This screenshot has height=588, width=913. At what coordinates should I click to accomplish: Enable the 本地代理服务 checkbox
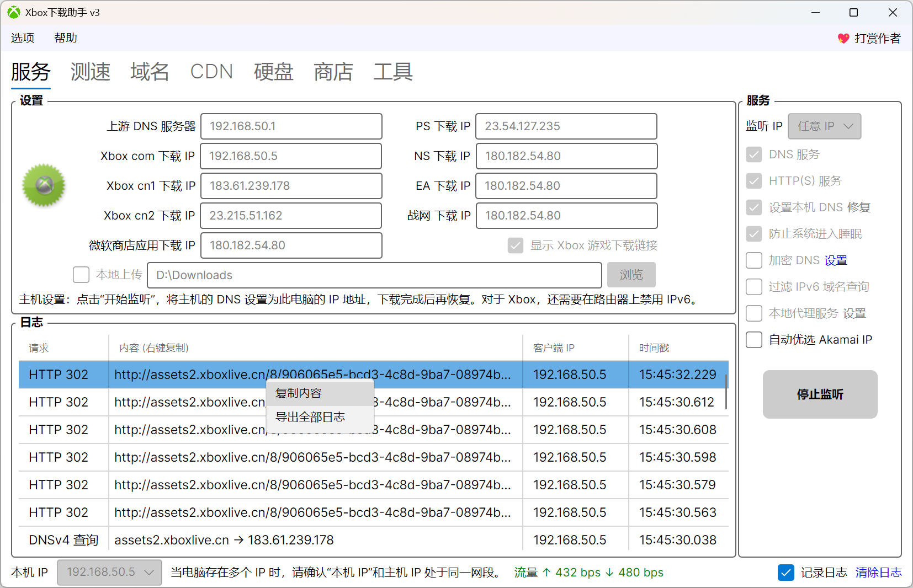[754, 313]
